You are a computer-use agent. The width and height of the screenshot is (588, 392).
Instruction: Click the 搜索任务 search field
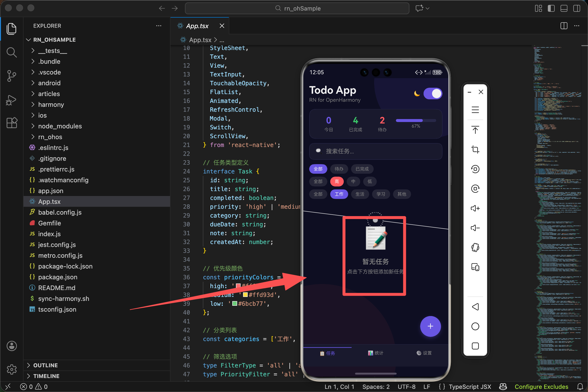click(x=376, y=151)
